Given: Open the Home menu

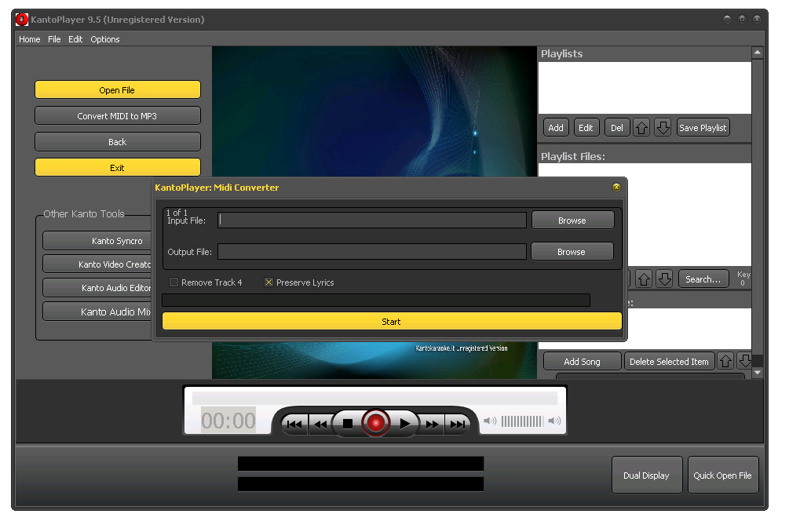Looking at the screenshot, I should (30, 39).
